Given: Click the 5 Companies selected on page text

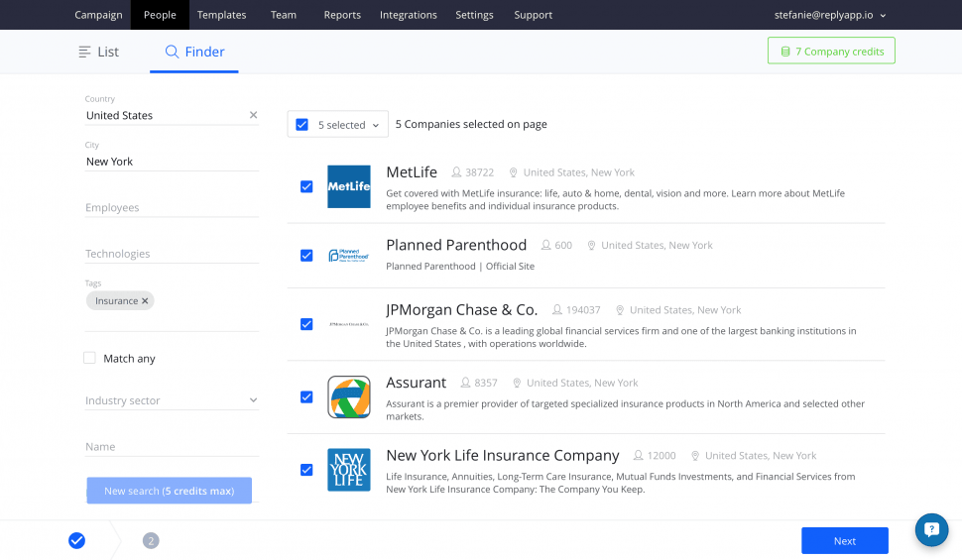Looking at the screenshot, I should [471, 124].
